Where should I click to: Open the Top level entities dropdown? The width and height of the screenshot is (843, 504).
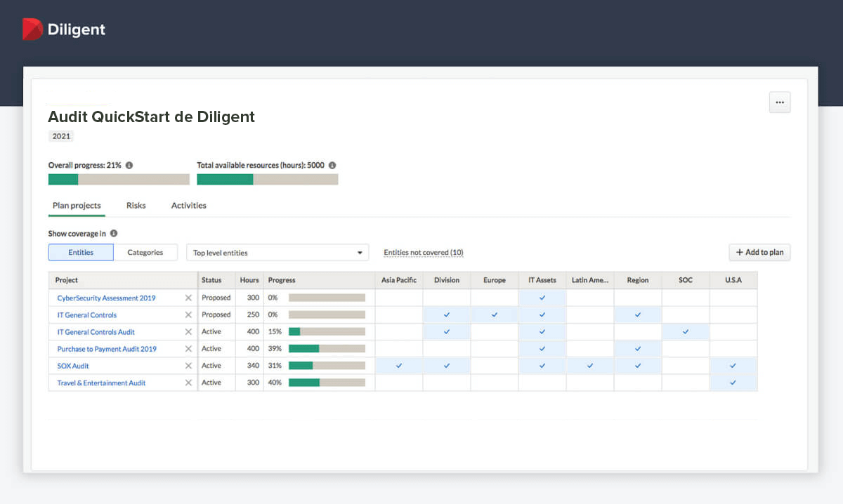277,253
